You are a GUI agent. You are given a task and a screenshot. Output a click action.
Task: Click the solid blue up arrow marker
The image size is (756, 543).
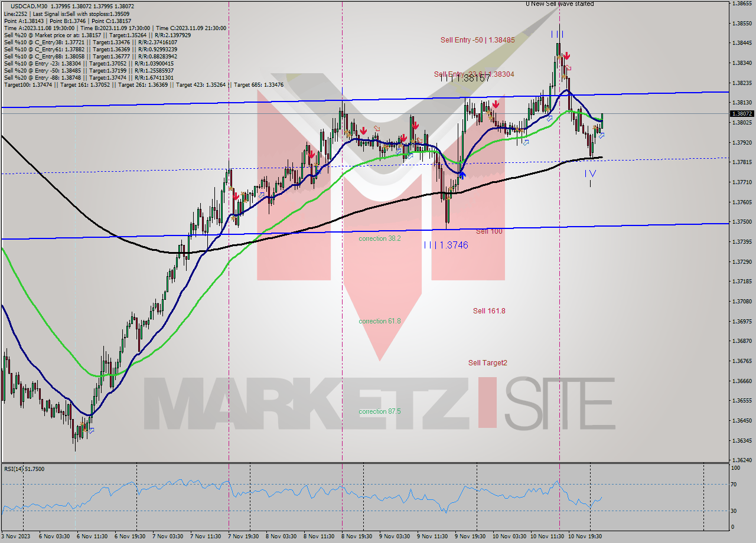(462, 174)
